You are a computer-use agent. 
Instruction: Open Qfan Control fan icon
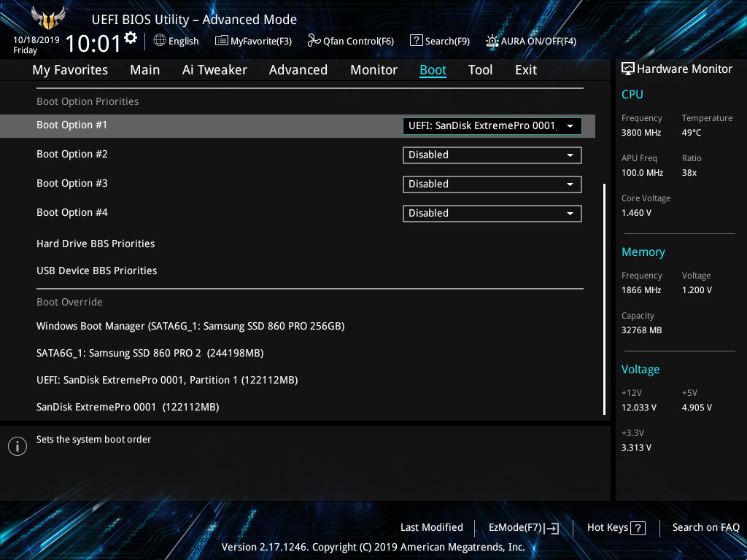[314, 41]
